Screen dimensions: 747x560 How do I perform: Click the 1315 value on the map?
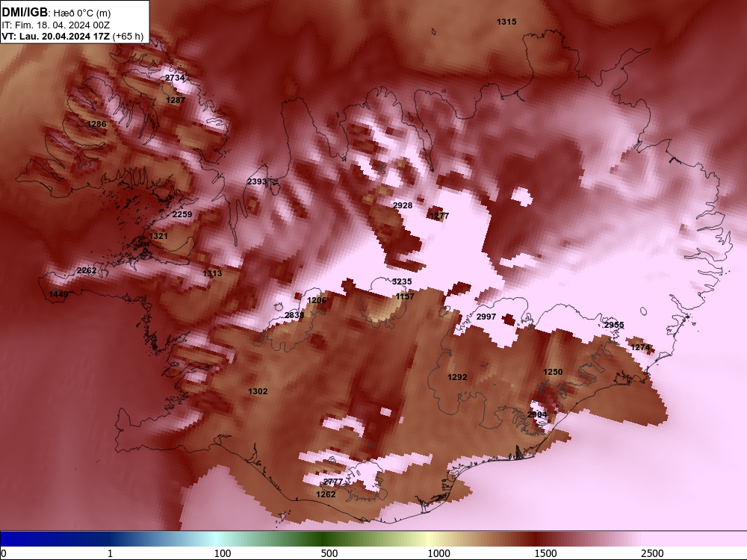coord(506,22)
